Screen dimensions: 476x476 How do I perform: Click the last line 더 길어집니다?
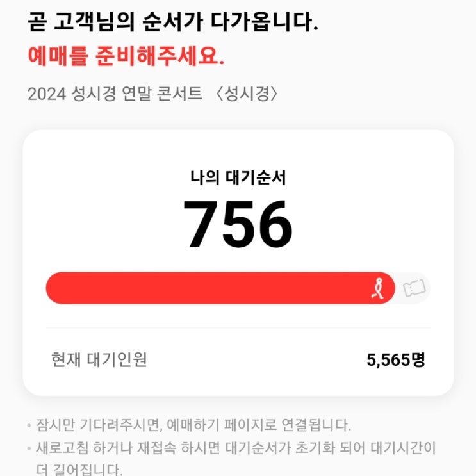pyautogui.click(x=79, y=470)
